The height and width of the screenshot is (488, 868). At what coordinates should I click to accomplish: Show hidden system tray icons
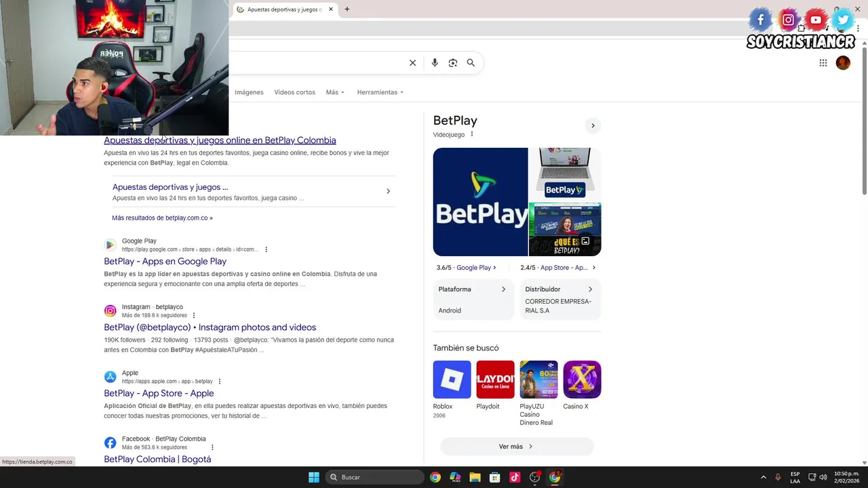pyautogui.click(x=763, y=477)
